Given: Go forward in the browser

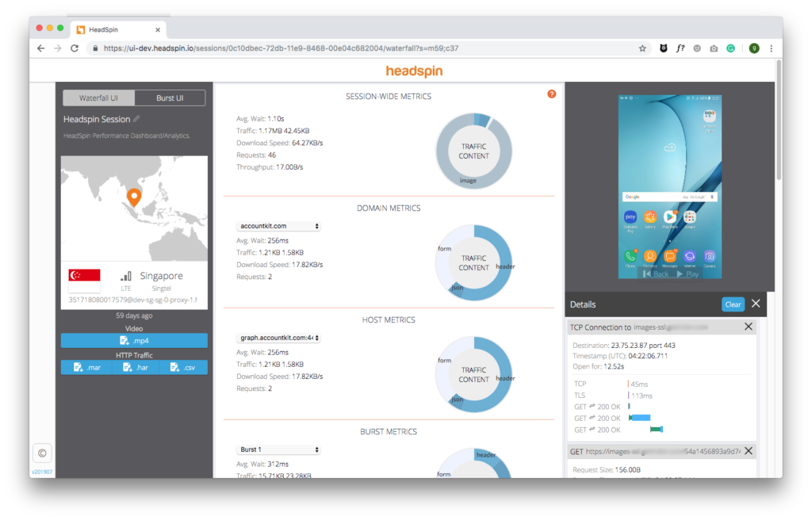Looking at the screenshot, I should point(57,48).
